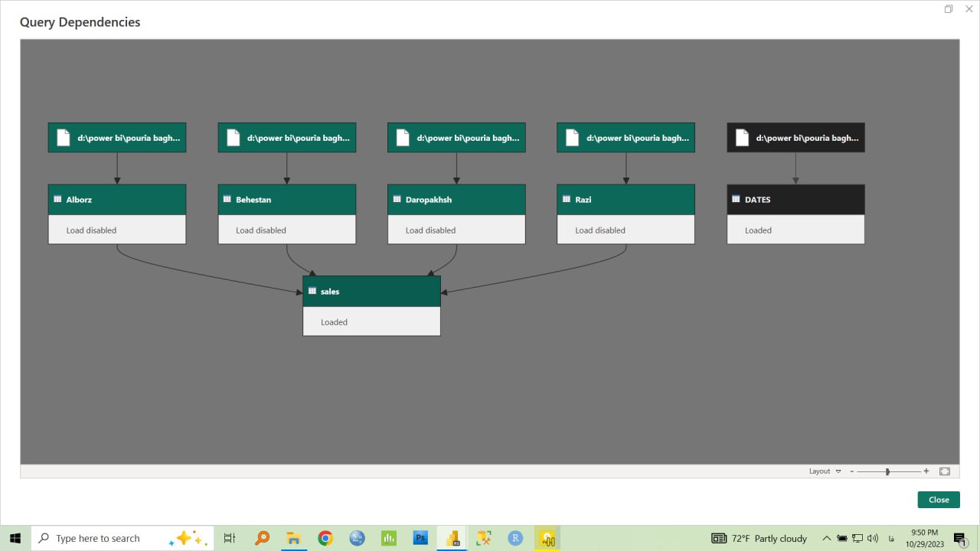Expand the hidden system tray icons
Screen dimensions: 980x551
[827, 538]
